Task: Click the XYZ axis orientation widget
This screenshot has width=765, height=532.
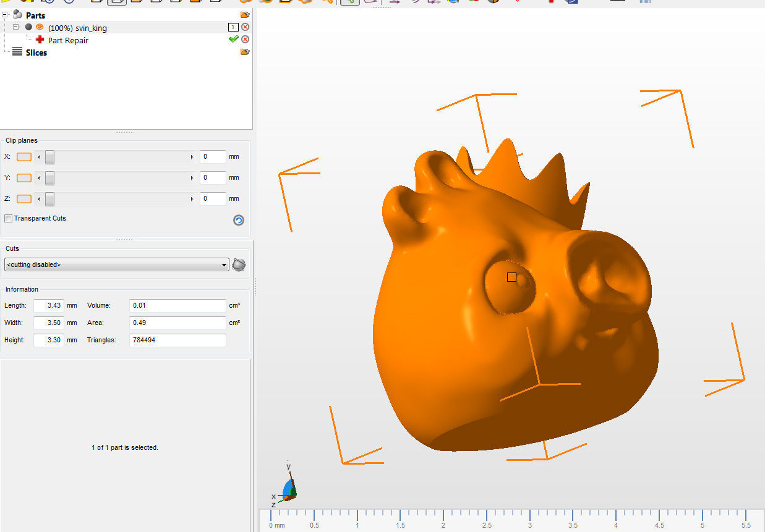Action: [x=285, y=485]
